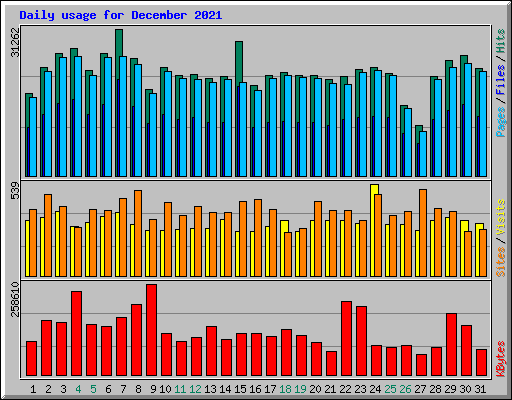
Task: Click the orange Visits bar for day 16
Action: click(x=258, y=238)
